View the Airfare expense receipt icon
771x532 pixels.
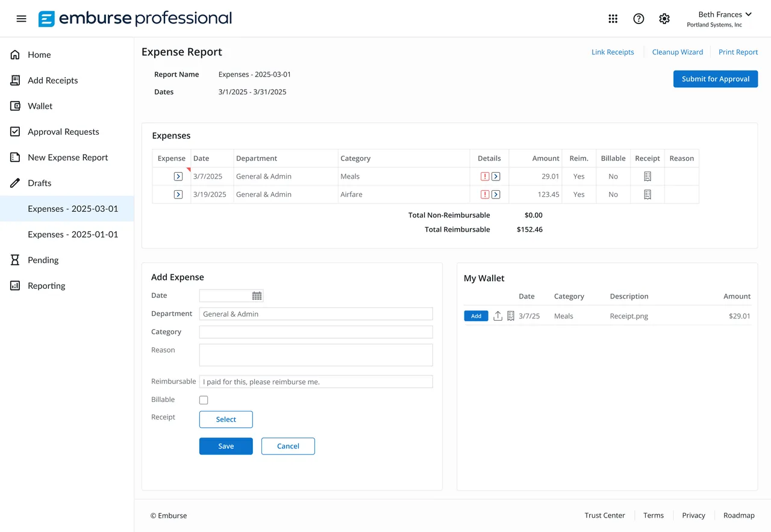(648, 194)
